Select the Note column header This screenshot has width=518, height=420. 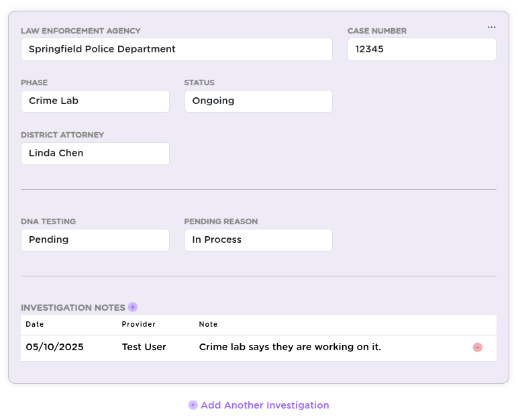click(208, 324)
